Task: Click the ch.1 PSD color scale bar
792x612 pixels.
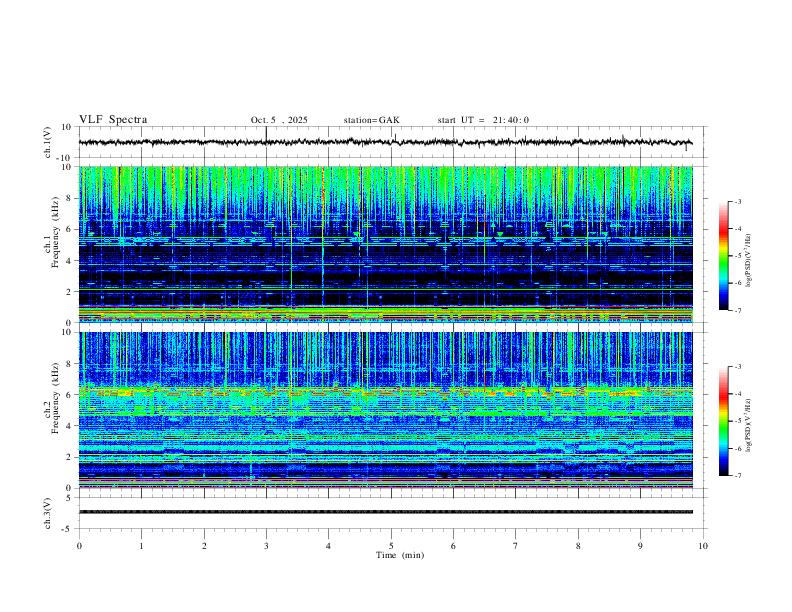Action: 723,256
